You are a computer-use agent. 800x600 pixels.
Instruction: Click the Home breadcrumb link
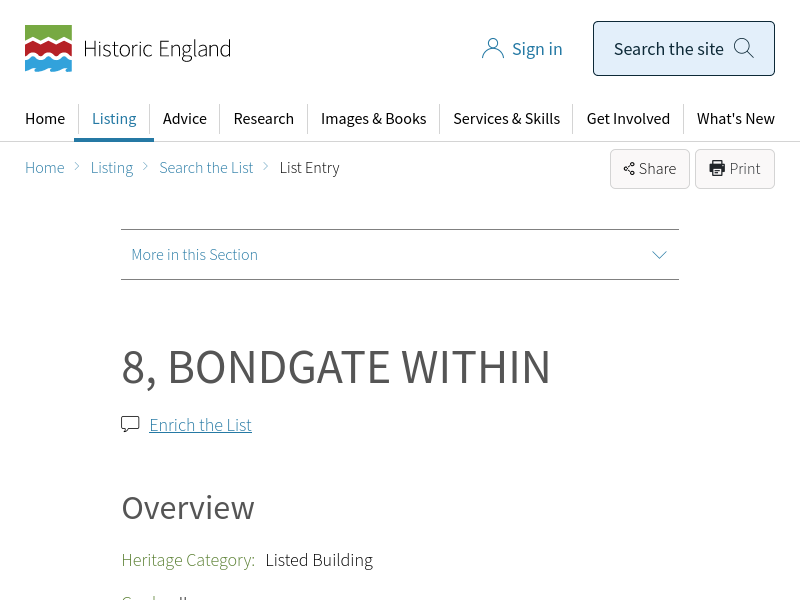click(45, 168)
